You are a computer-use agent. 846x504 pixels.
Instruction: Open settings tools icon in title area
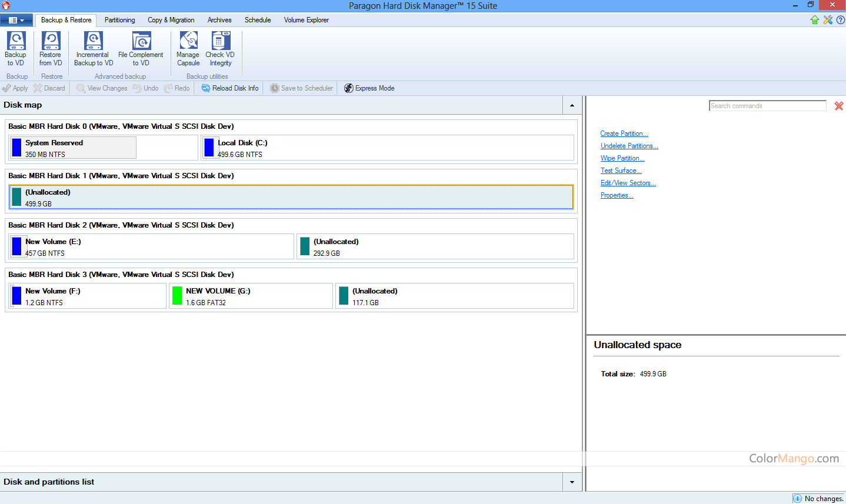tap(828, 20)
